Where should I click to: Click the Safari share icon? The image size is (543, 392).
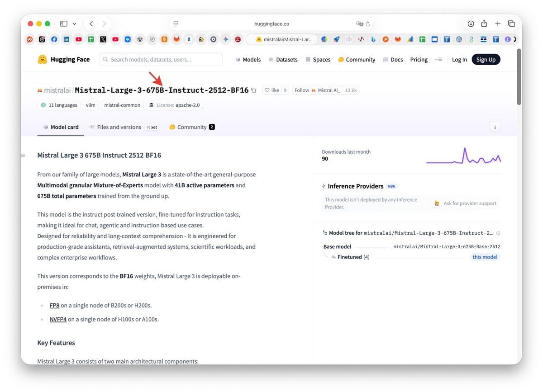pos(484,24)
